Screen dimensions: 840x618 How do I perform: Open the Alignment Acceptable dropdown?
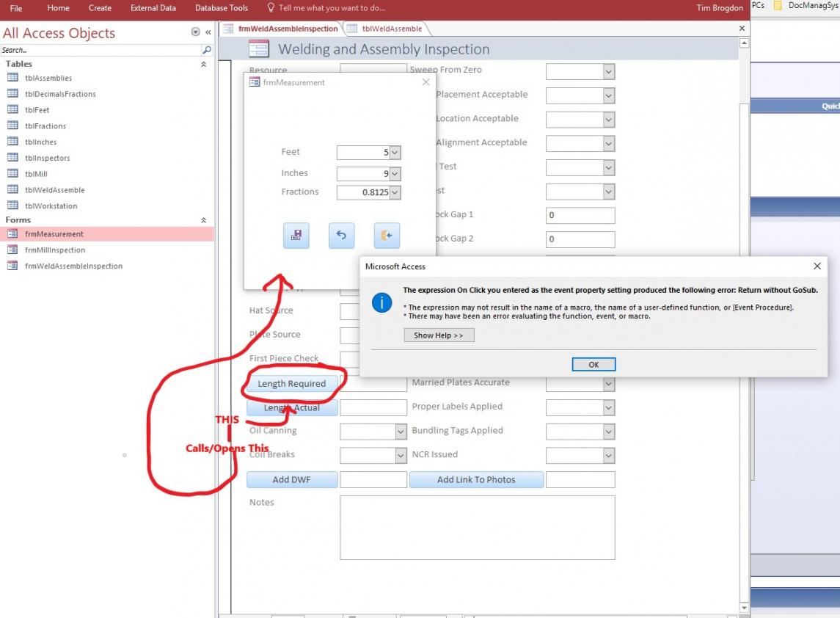pos(609,144)
